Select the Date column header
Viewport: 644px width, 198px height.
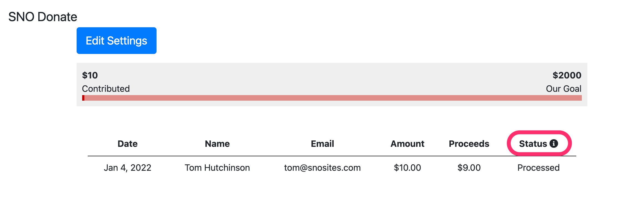128,144
